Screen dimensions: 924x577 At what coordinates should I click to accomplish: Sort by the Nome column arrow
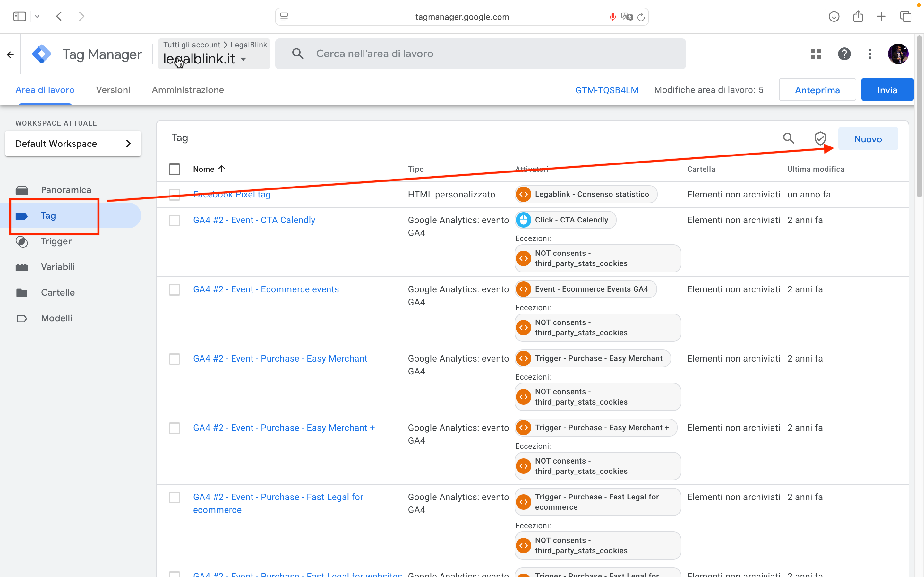(x=221, y=169)
